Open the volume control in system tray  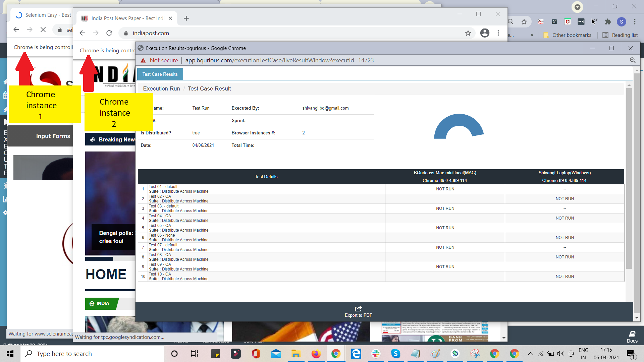coord(560,354)
